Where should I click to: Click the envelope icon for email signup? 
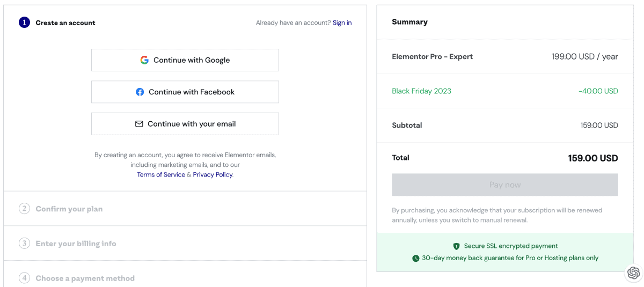tap(139, 124)
